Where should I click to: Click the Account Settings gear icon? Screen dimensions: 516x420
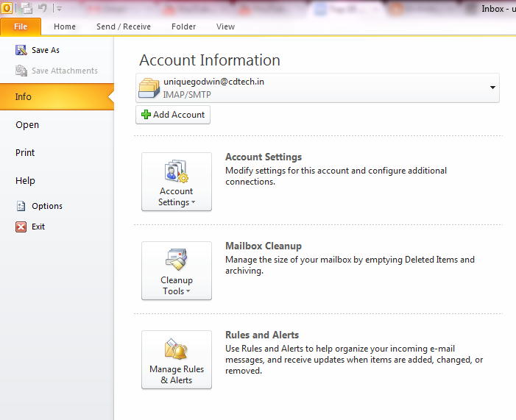click(176, 171)
